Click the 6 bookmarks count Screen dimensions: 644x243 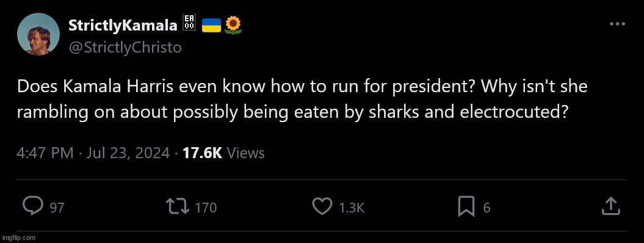tap(487, 208)
